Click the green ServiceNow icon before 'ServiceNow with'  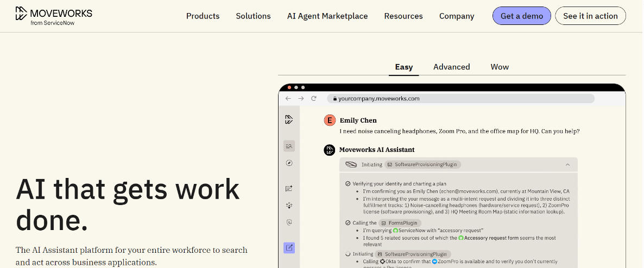pyautogui.click(x=395, y=231)
